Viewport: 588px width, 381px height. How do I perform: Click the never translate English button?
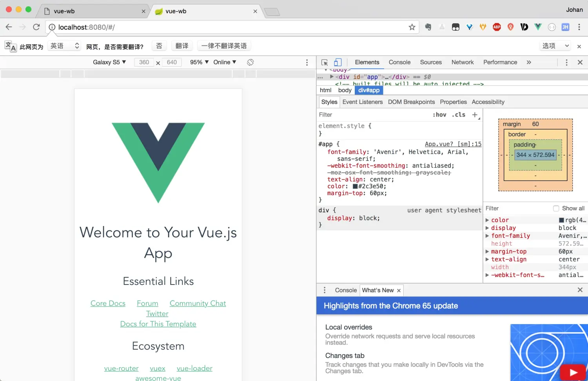224,46
